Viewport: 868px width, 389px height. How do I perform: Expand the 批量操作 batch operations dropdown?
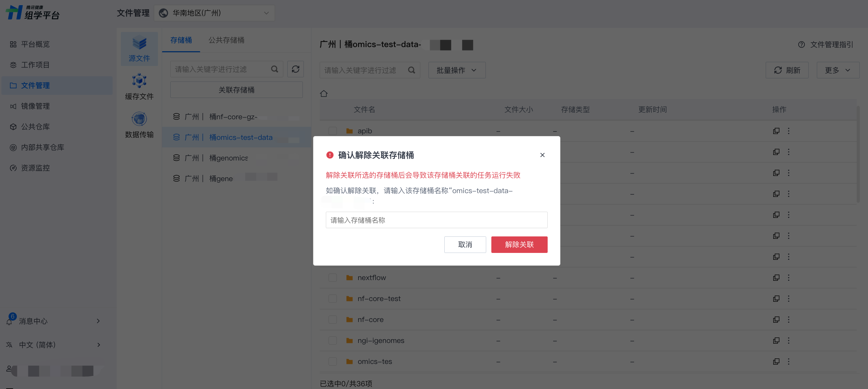tap(457, 70)
